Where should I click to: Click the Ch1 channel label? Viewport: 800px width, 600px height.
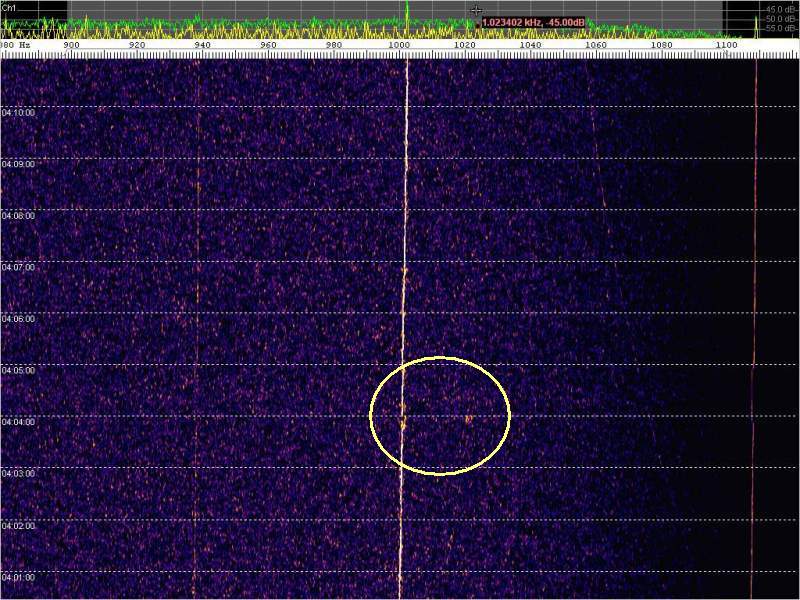(9, 7)
